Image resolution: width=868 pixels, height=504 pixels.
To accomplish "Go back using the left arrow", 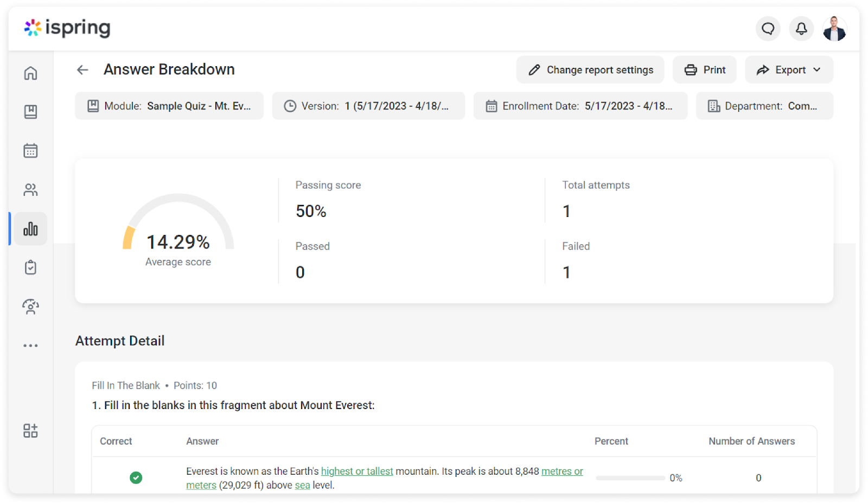I will click(82, 70).
